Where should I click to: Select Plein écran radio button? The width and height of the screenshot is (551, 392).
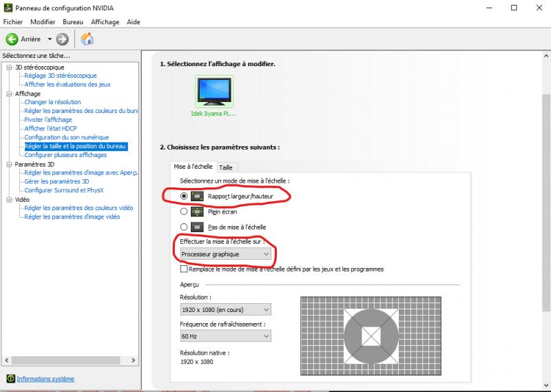tap(184, 212)
